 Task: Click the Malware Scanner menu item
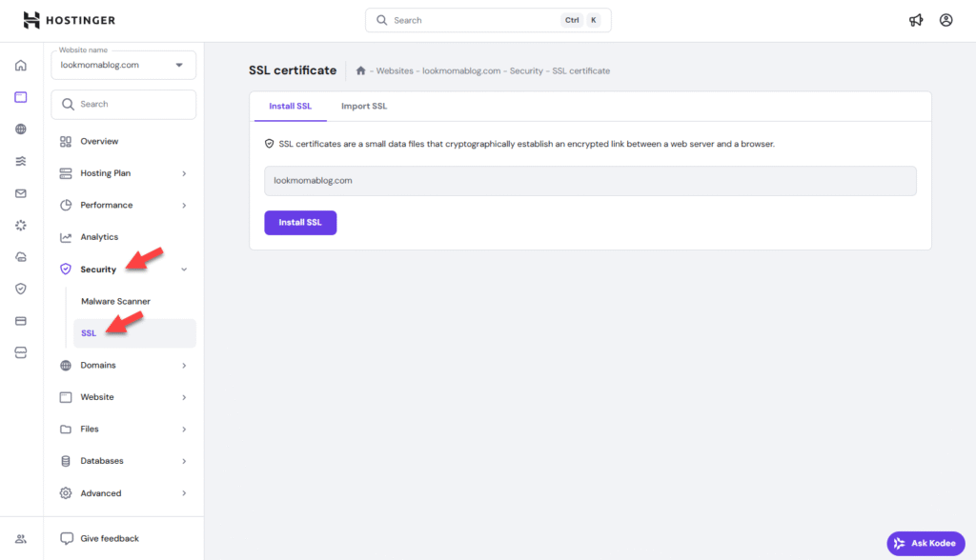(115, 301)
